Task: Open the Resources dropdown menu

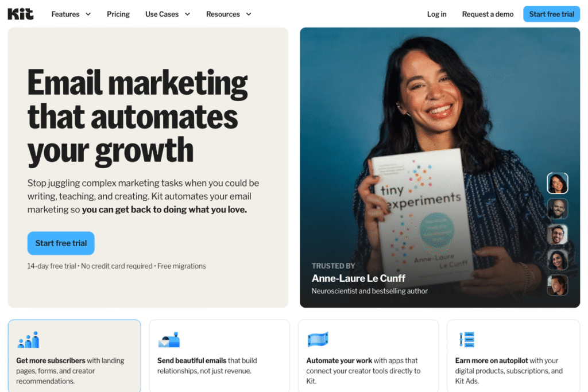Action: click(229, 14)
